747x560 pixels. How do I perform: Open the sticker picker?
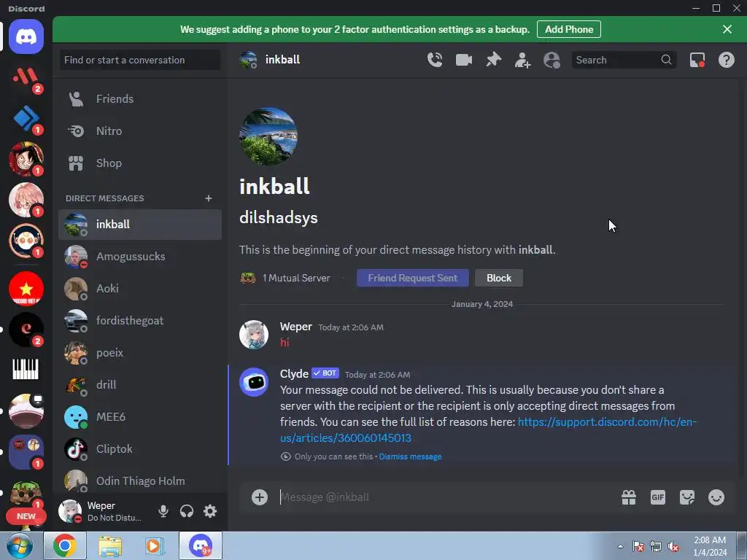pos(687,497)
